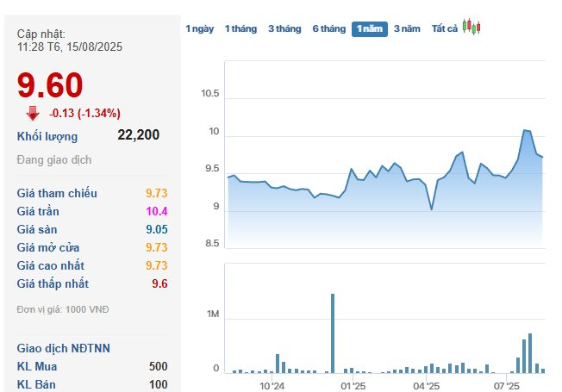The height and width of the screenshot is (392, 562).
Task: Click the 'Giá sàn' value 9.05
Action: point(156,229)
